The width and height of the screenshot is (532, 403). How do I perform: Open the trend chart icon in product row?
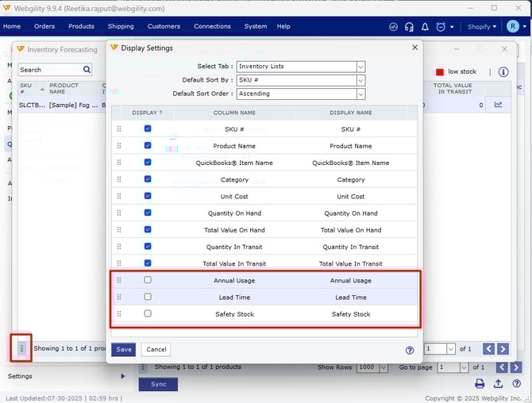498,105
